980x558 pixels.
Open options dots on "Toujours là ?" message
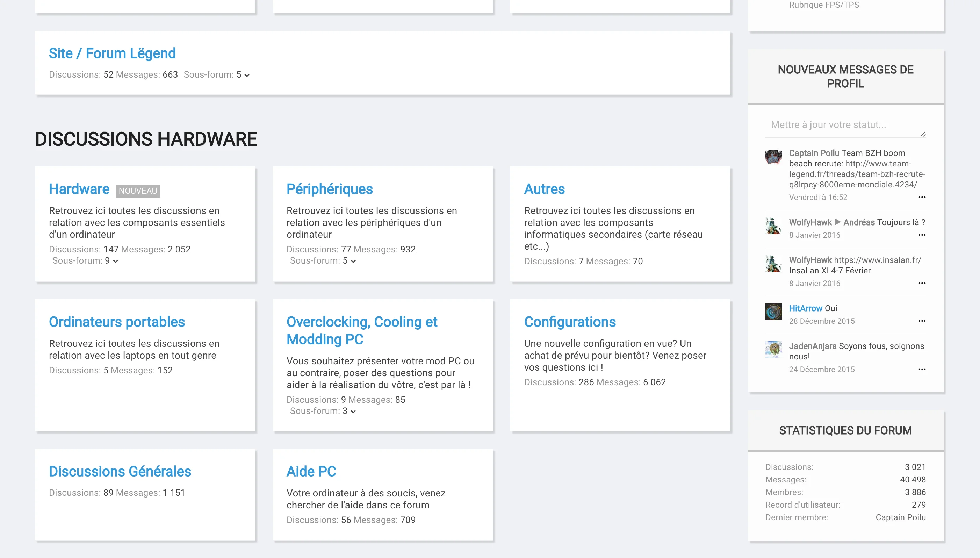pos(921,235)
